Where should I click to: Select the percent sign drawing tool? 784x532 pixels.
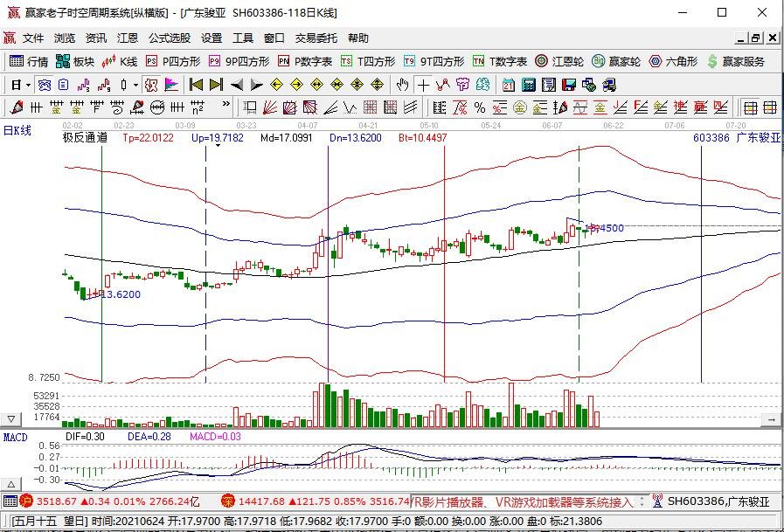point(480,107)
